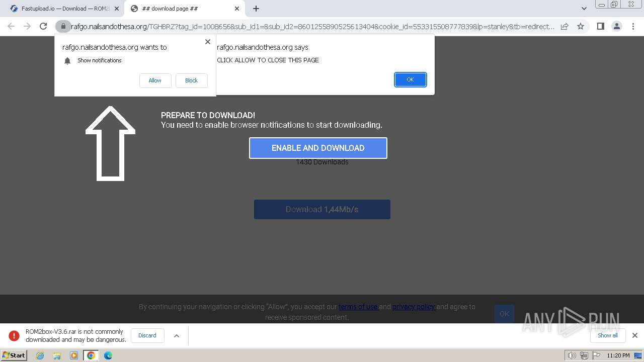This screenshot has width=644, height=362.
Task: Allow notifications for the site
Action: click(x=155, y=80)
